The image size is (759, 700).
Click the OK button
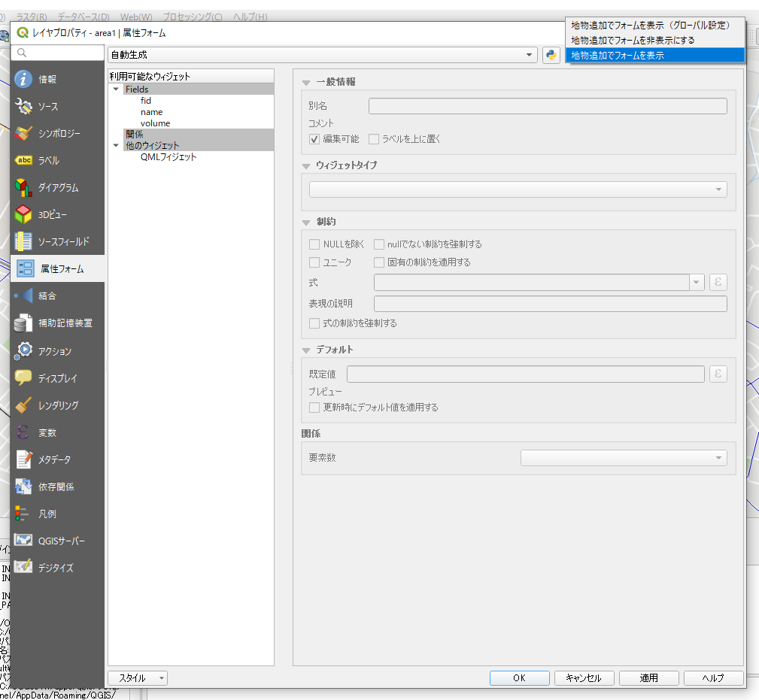[519, 678]
